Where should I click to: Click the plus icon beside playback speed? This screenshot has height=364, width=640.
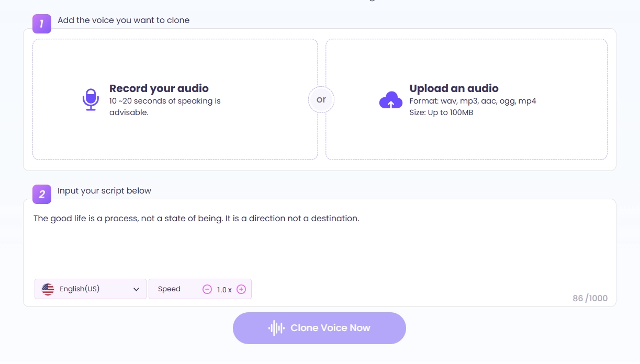click(241, 289)
